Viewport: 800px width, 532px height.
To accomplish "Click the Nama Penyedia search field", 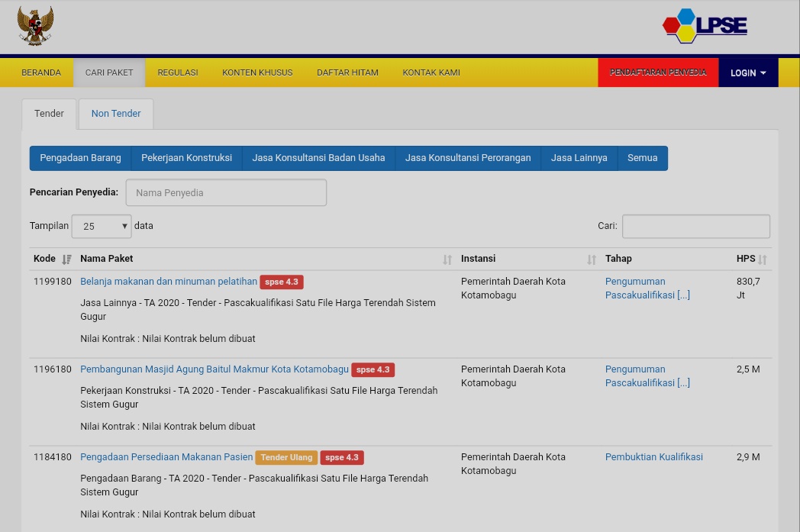I will coord(226,193).
